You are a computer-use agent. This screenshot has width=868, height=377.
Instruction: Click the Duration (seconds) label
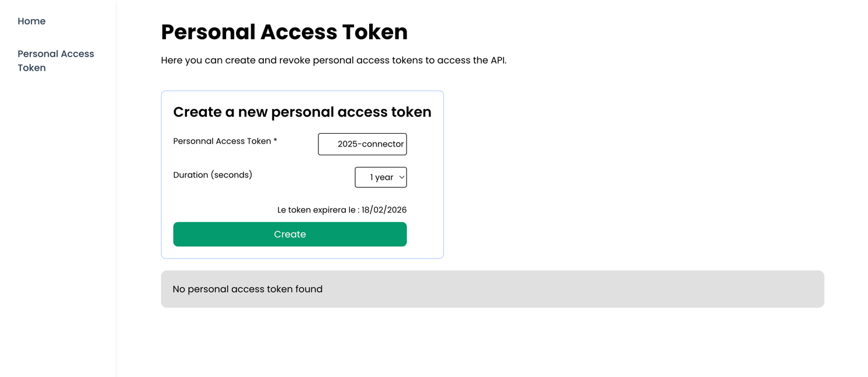click(x=213, y=175)
